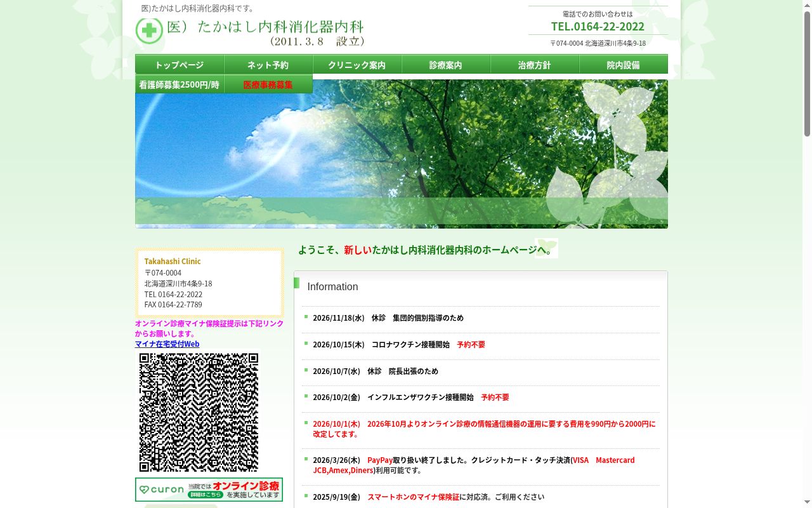Select the コロナワクチン接種開始 news entry
The width and height of the screenshot is (812, 508).
[399, 345]
